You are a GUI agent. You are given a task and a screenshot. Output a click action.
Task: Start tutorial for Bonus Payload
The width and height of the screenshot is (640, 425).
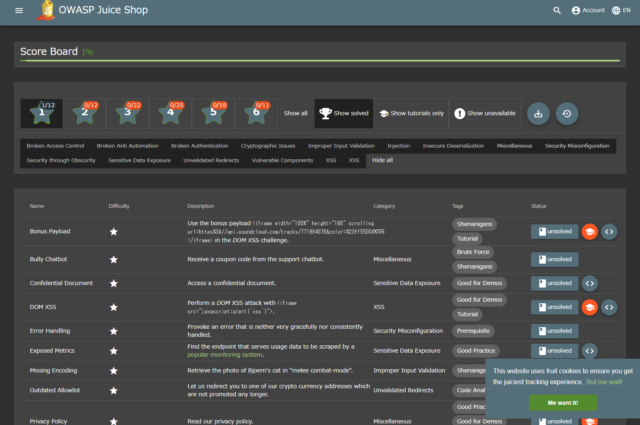[589, 231]
